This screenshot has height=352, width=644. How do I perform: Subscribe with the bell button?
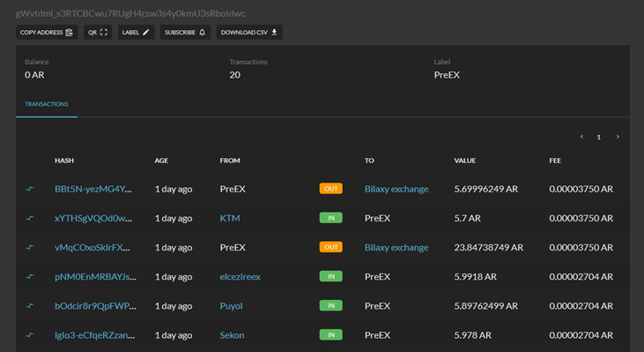click(185, 32)
